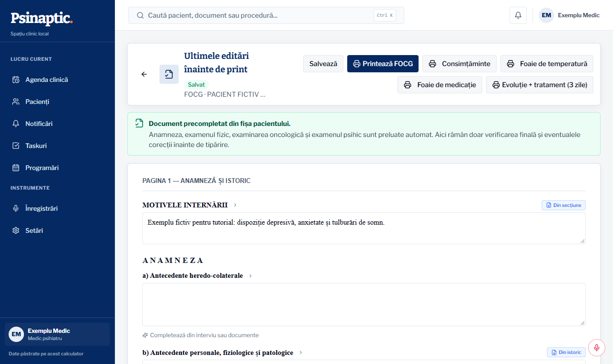Click the Psinaptic logo
This screenshot has height=364, width=613.
(x=42, y=19)
